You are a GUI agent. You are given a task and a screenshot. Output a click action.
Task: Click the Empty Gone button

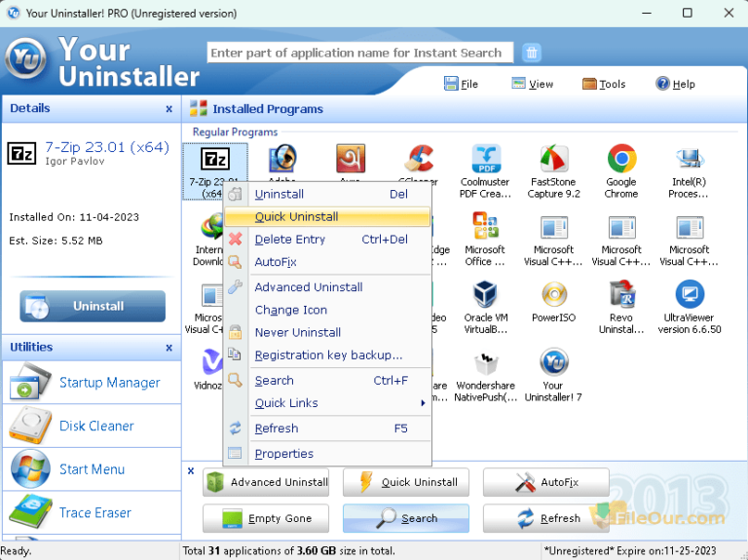coord(266,518)
